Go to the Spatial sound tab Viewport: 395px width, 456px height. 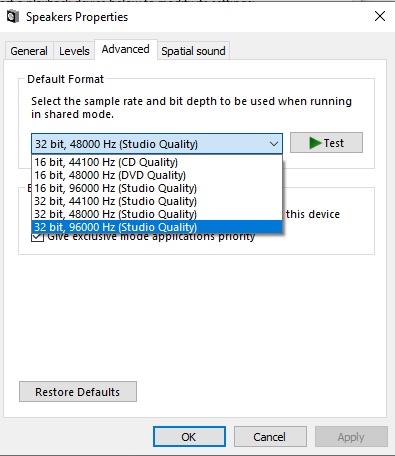coord(193,51)
